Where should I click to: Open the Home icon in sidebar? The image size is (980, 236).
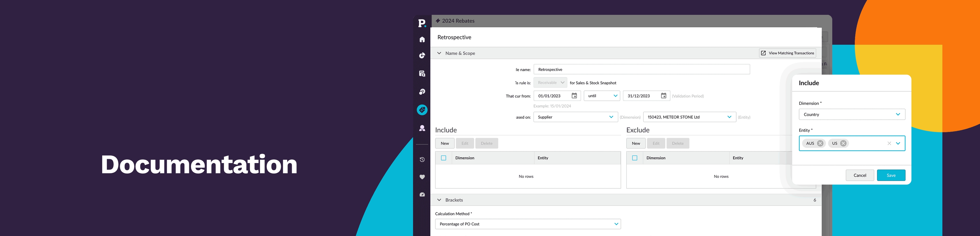422,40
